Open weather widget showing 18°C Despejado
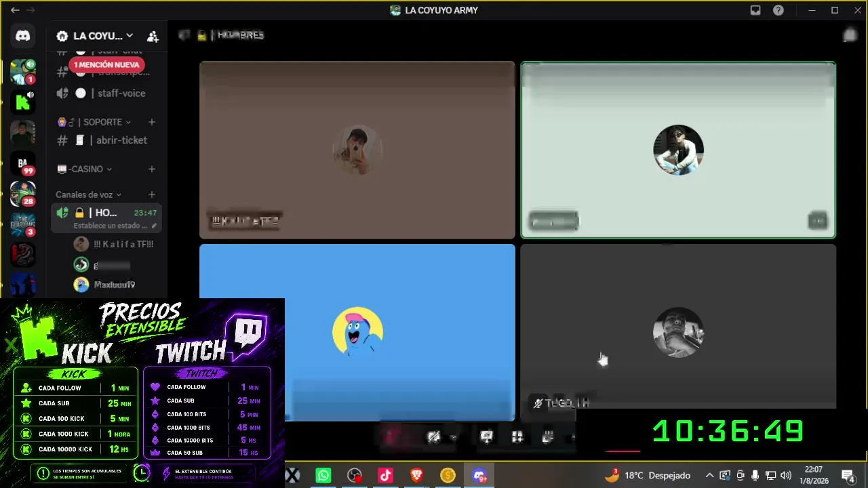 (648, 475)
